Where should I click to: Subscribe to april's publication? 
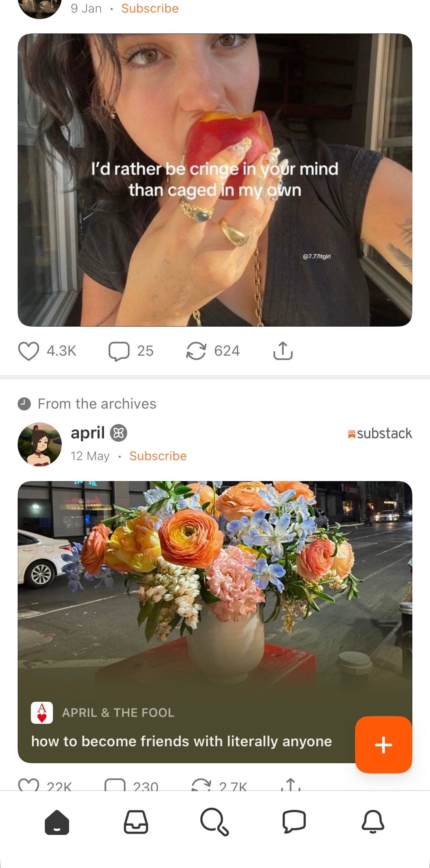click(158, 456)
